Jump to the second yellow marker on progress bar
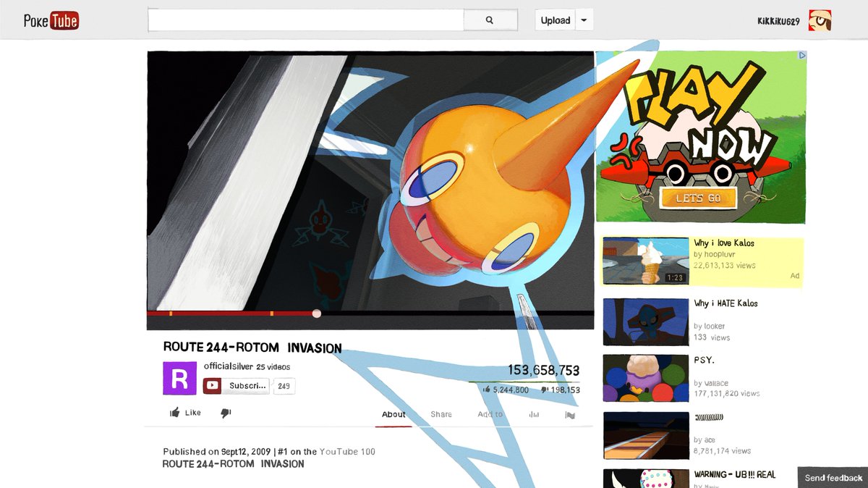868x488 pixels. click(271, 314)
